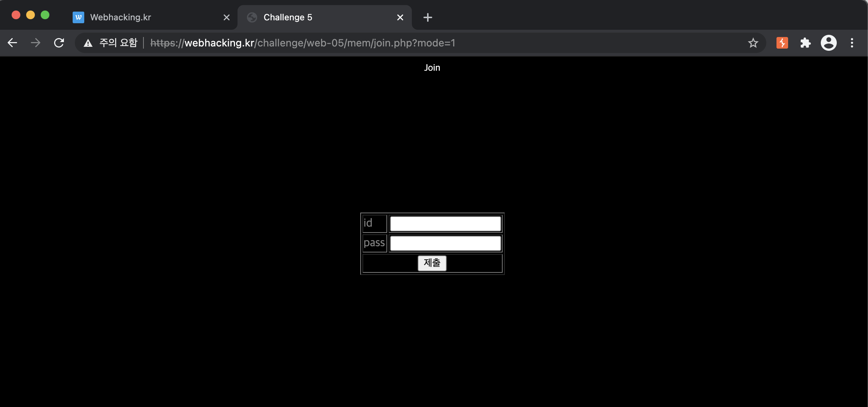Close the Webhacking.kr tab
Image resolution: width=868 pixels, height=407 pixels.
tap(227, 17)
